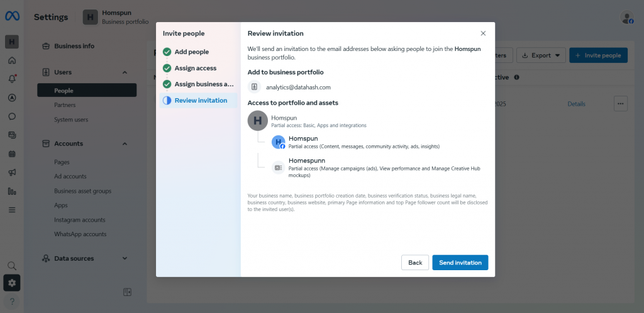Open Instagram accounts
Image resolution: width=644 pixels, height=313 pixels.
[80, 220]
